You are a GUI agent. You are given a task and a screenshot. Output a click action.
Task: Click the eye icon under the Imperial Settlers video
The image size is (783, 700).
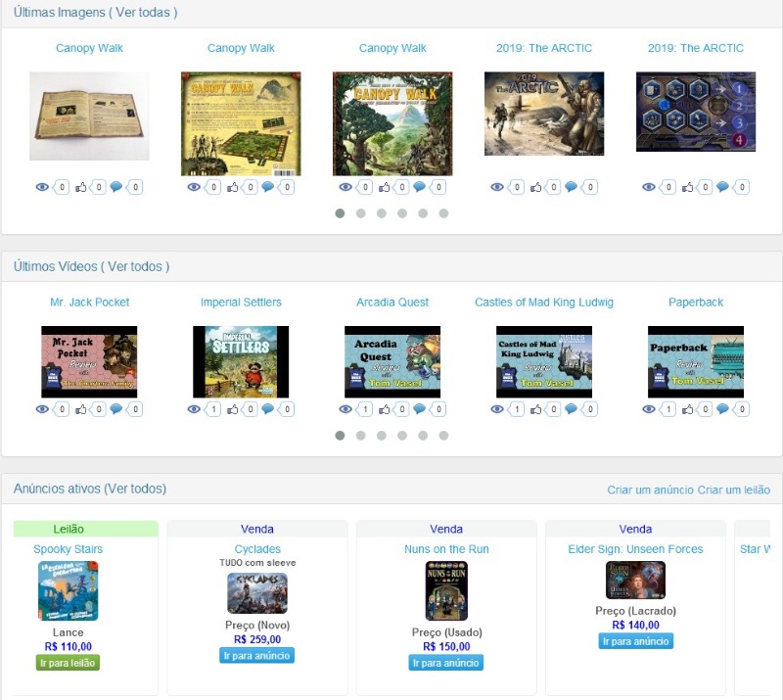pos(194,409)
